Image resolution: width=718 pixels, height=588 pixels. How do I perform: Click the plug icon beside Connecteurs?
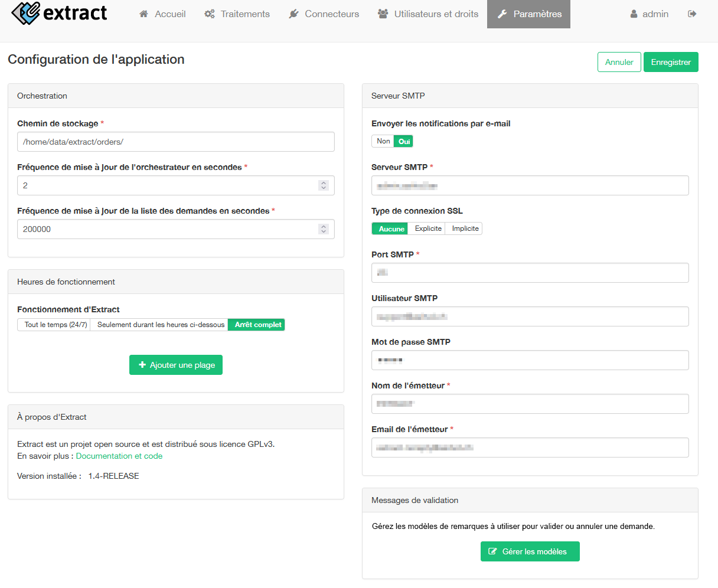click(x=293, y=14)
